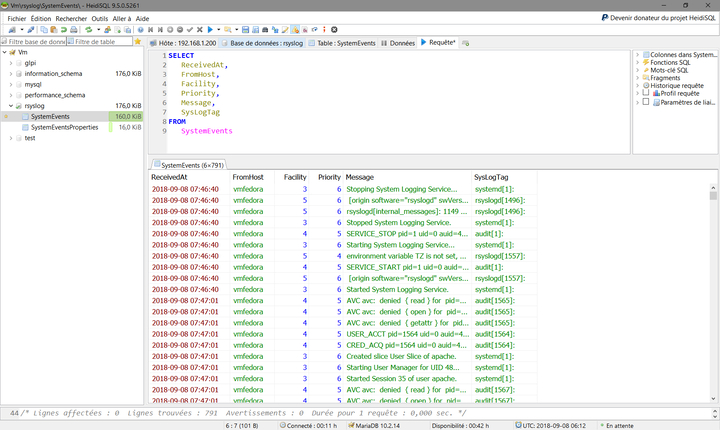The height and width of the screenshot is (430, 720).
Task: Switch to the Données tab
Action: (398, 43)
